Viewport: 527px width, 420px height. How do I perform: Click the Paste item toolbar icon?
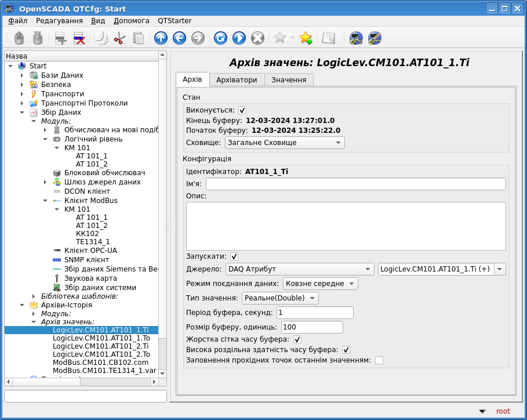138,38
